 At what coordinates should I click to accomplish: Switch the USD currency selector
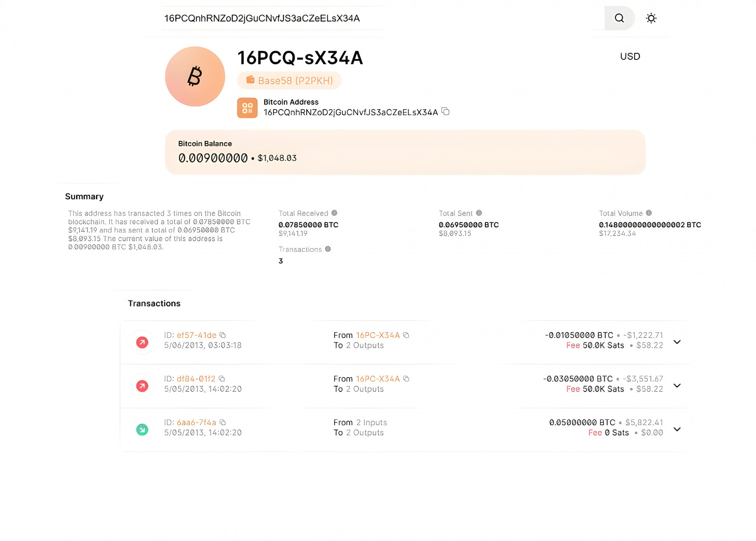[630, 56]
